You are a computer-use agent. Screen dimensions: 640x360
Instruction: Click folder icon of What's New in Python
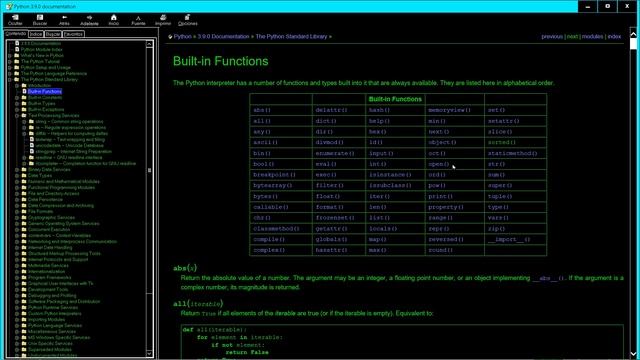pos(17,56)
